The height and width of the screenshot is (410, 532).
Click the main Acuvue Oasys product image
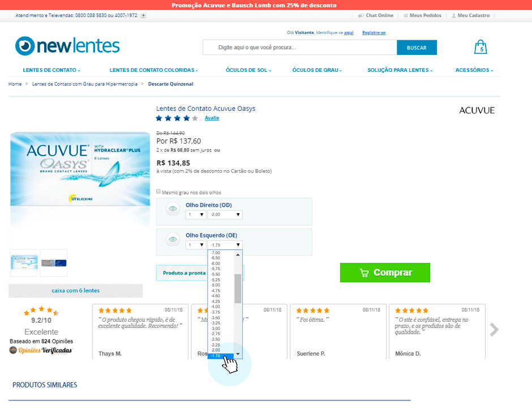pyautogui.click(x=80, y=169)
